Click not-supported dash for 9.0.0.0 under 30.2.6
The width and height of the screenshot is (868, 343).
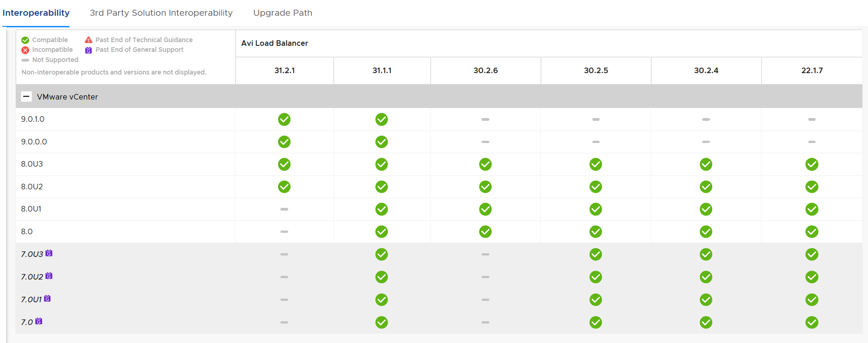[485, 142]
